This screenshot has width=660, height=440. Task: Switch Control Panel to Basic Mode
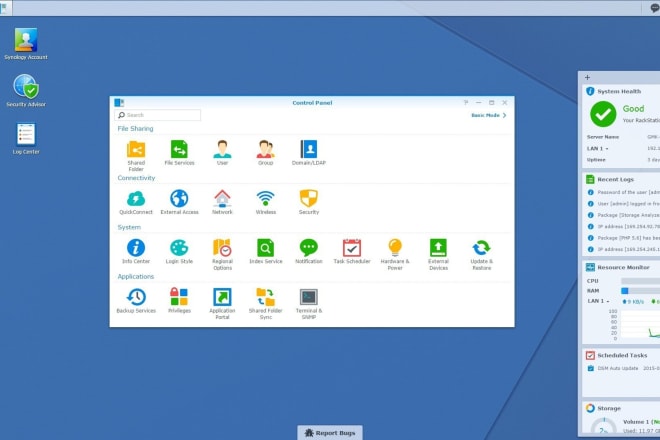pos(488,115)
